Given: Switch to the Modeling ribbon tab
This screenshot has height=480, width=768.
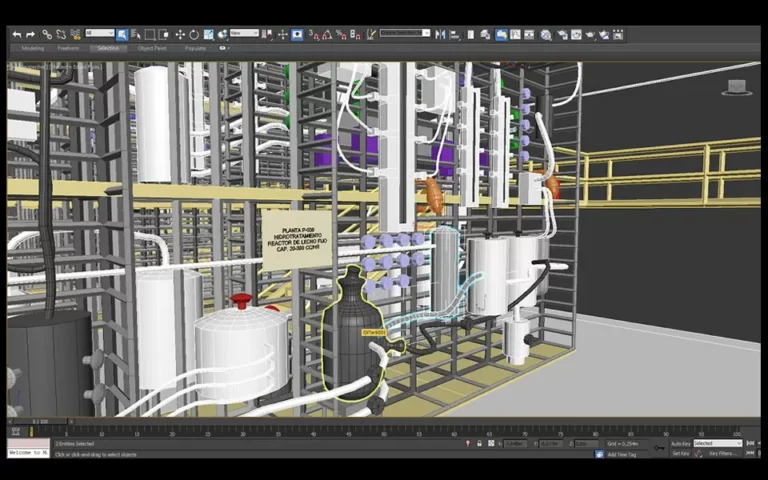Looking at the screenshot, I should [x=32, y=47].
